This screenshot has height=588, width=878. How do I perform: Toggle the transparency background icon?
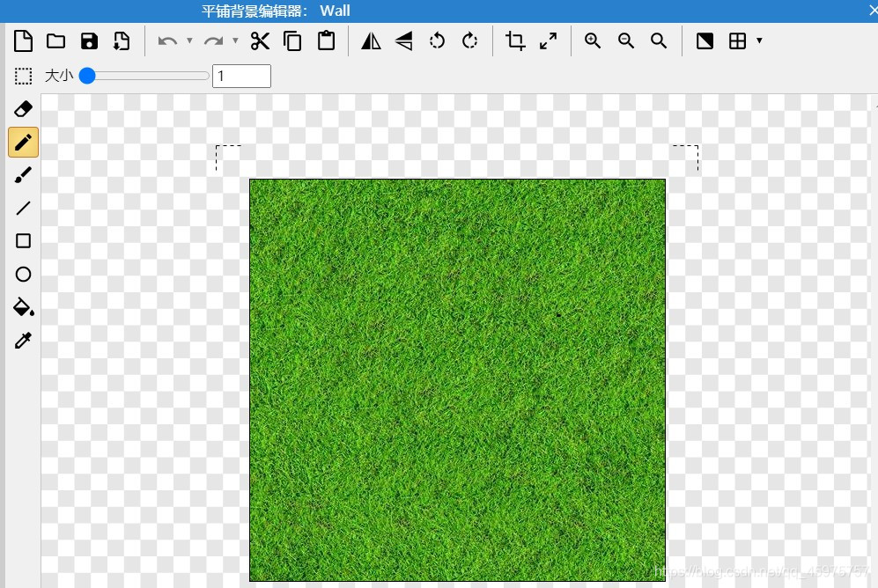[x=705, y=40]
